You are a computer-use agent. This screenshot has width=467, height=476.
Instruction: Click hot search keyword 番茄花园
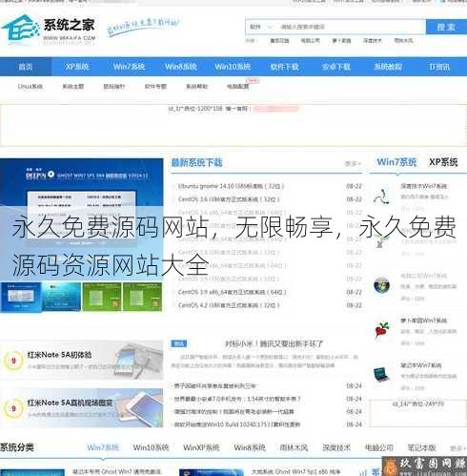(x=279, y=41)
